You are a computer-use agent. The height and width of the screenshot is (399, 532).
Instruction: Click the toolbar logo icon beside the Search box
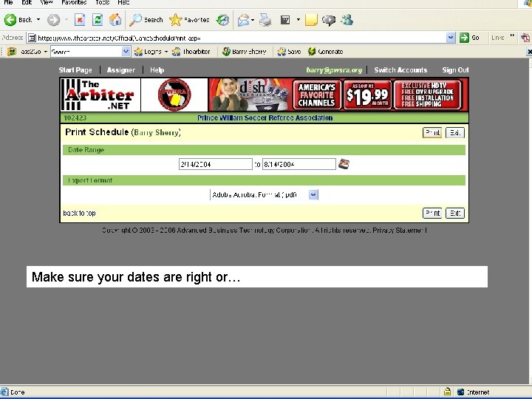[12, 52]
